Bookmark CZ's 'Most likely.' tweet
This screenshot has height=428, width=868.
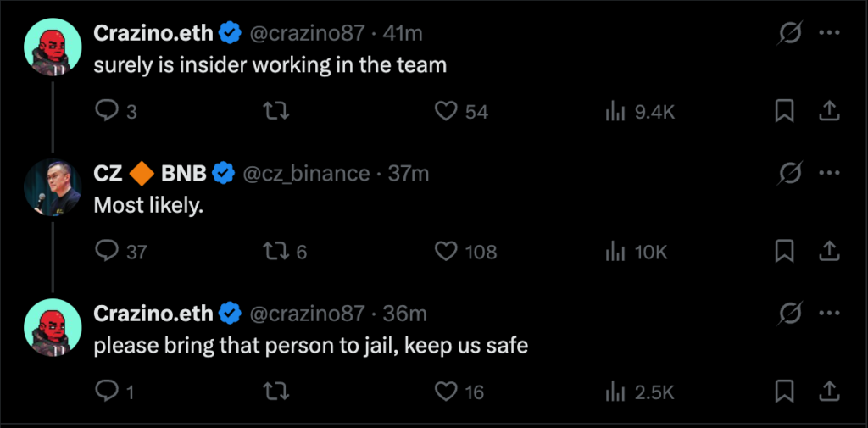tap(785, 251)
